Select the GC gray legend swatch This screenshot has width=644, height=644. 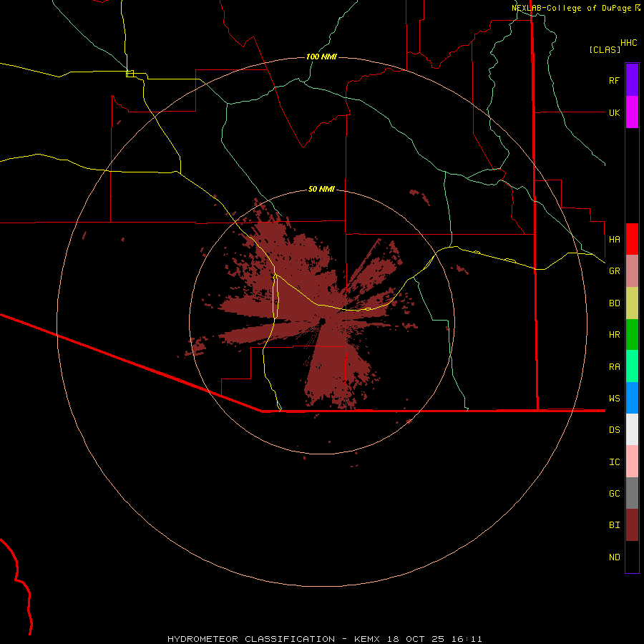pyautogui.click(x=632, y=493)
